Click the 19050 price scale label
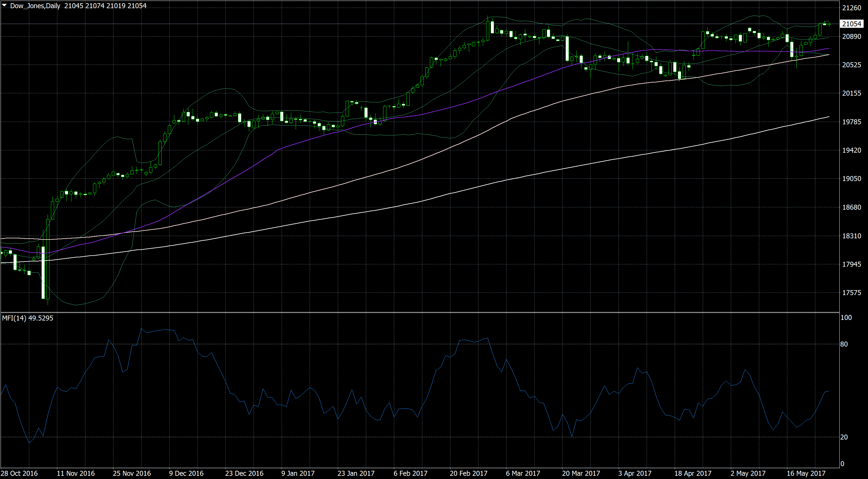Screen dimensions: 868x479 click(852, 179)
